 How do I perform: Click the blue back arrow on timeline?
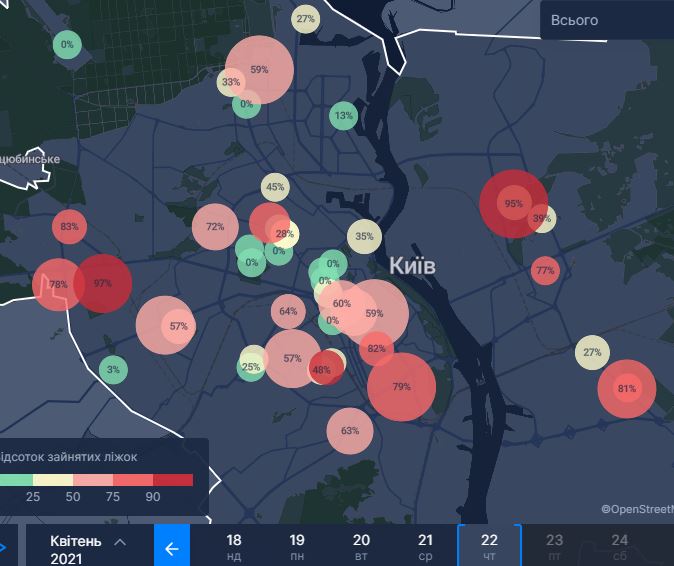[172, 548]
